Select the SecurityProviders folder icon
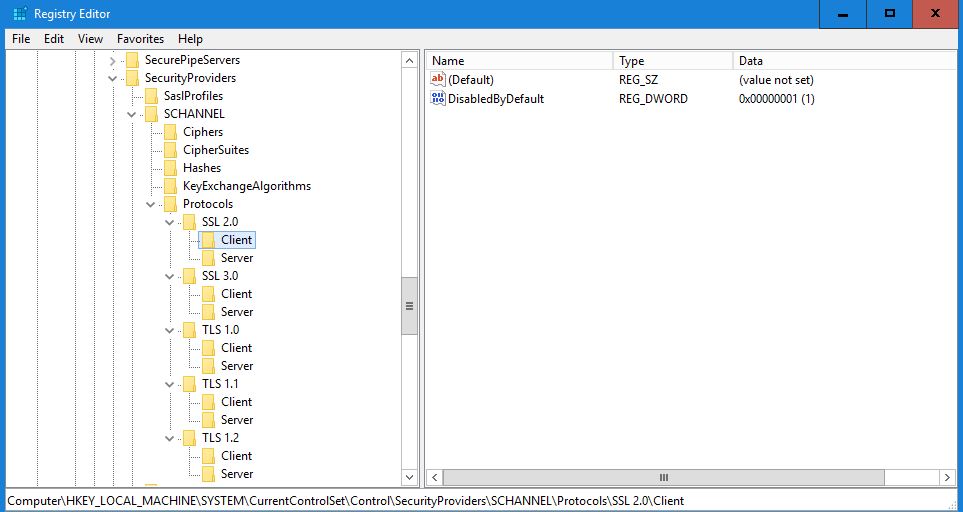The width and height of the screenshot is (963, 512). tap(132, 78)
